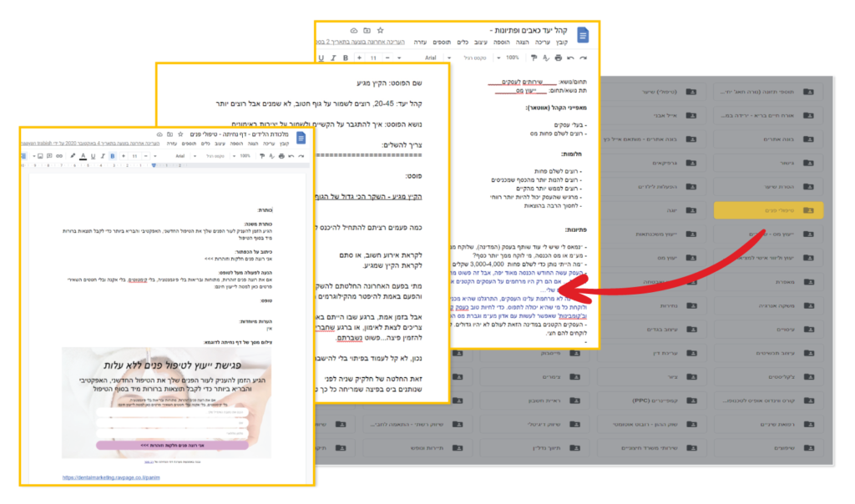Toggle underline in מלכודת הלידים toolbar
Viewport: 855px width, 504px height.
(x=93, y=156)
